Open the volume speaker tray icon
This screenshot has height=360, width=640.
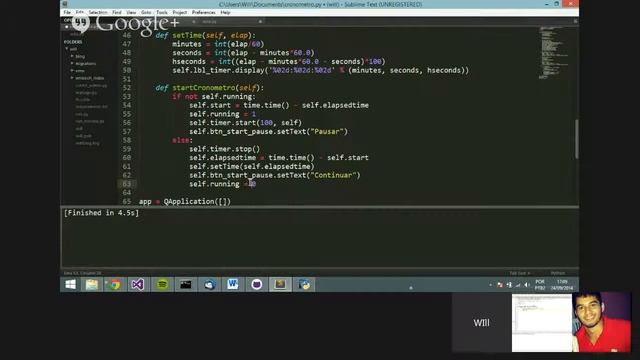[527, 285]
